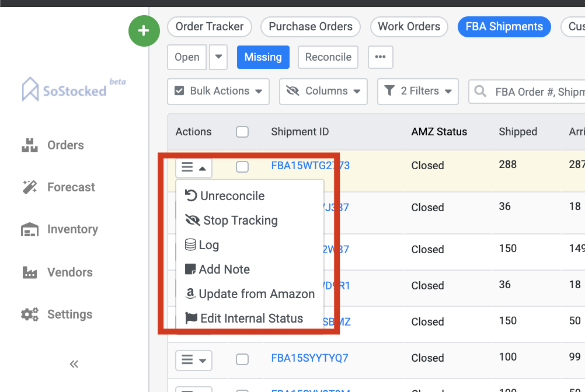This screenshot has height=392, width=585.
Task: Open the Vendors sidebar section
Action: tap(57, 272)
